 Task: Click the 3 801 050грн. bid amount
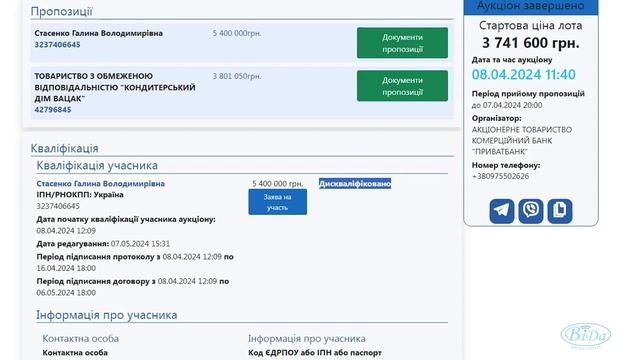click(237, 76)
